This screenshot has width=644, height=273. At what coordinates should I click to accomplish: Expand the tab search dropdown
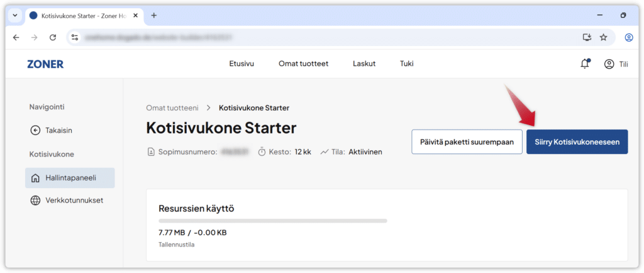click(15, 15)
